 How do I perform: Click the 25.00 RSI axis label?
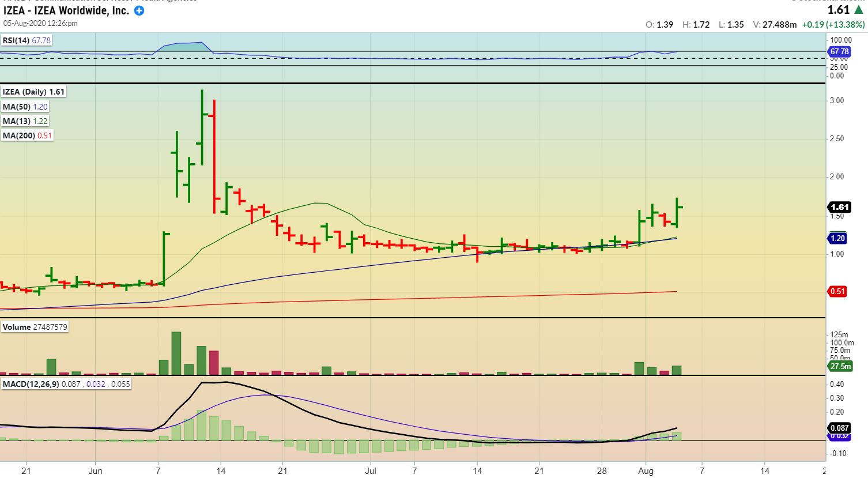[839, 67]
